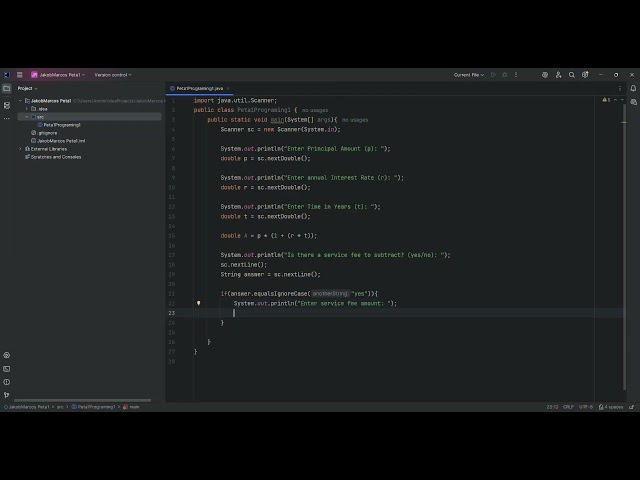Select the PetaIProgramingI.java editor tab
640x480 pixels.
click(x=199, y=89)
